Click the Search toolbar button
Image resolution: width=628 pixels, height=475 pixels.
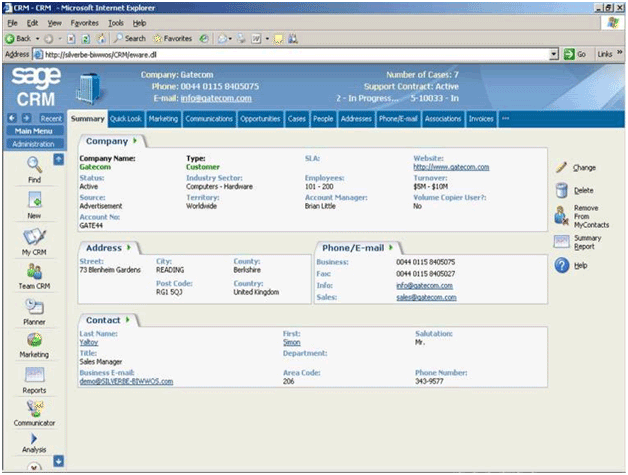click(130, 38)
